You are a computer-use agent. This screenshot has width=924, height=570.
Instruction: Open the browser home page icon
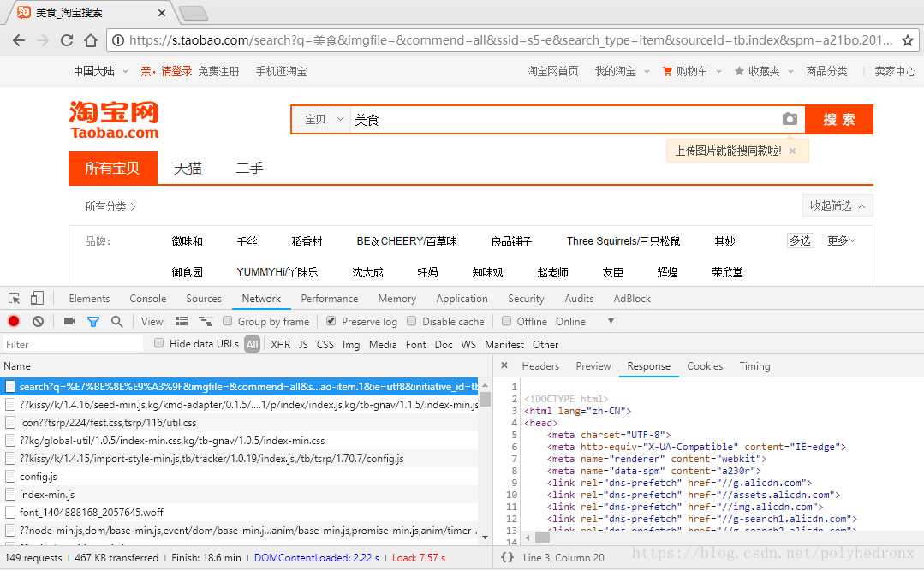91,40
